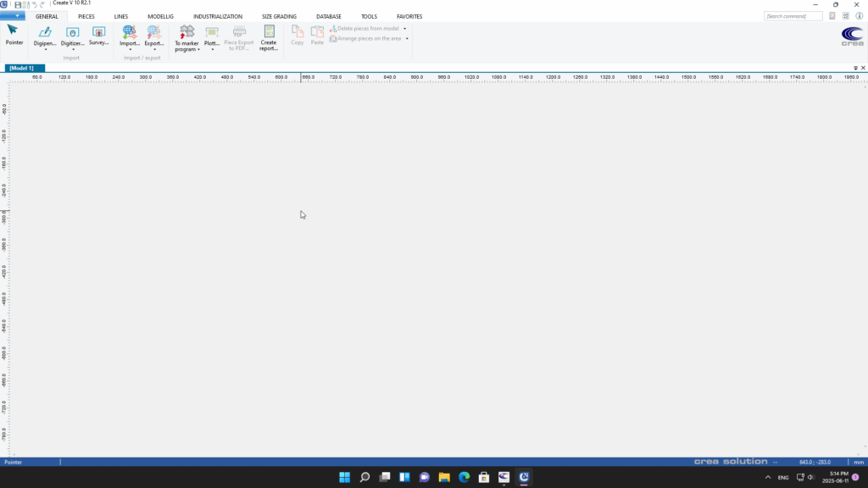Click the Digitizer import icon

[72, 32]
